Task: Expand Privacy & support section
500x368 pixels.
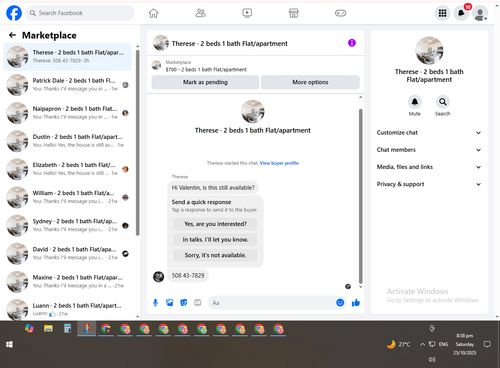Action: coord(429,184)
